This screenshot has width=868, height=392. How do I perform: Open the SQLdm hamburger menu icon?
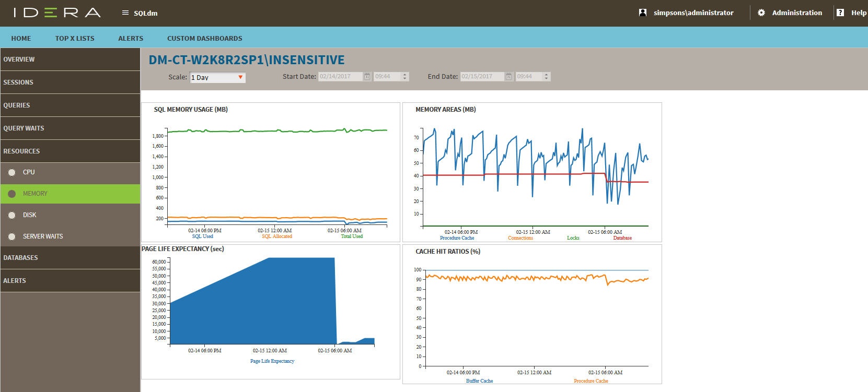click(125, 13)
